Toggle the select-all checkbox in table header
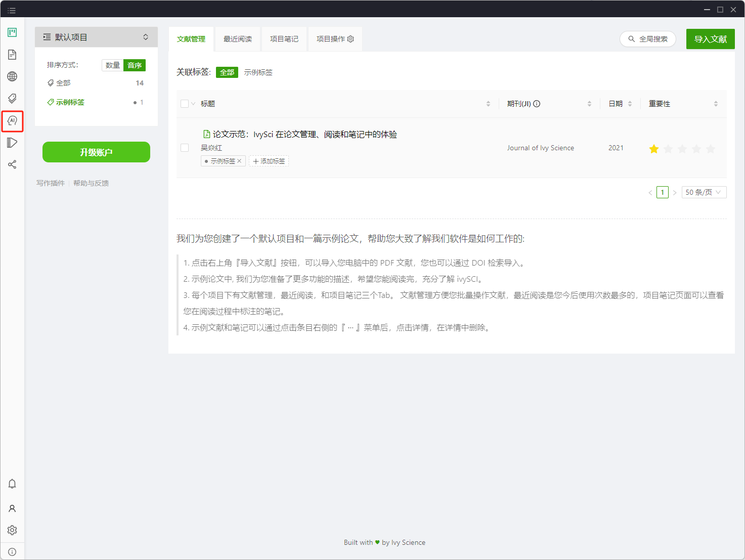745x560 pixels. 185,104
